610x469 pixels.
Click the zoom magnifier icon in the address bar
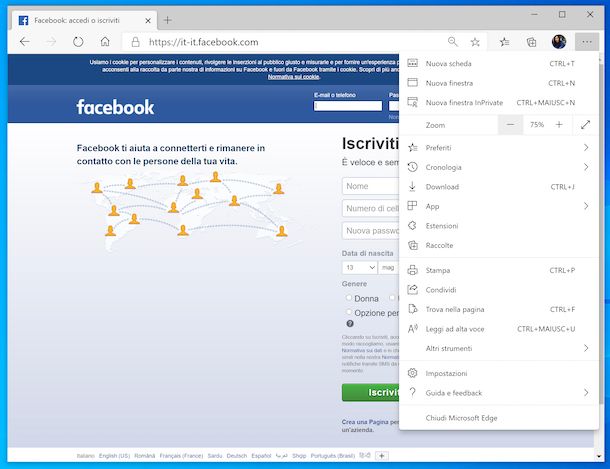452,42
